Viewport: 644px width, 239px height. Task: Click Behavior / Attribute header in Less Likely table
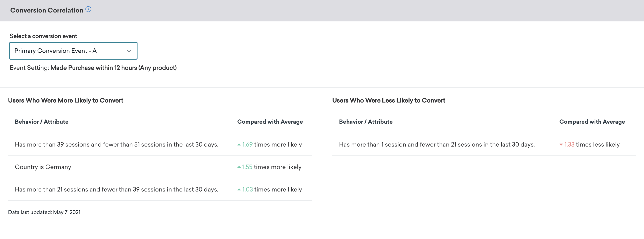[366, 122]
